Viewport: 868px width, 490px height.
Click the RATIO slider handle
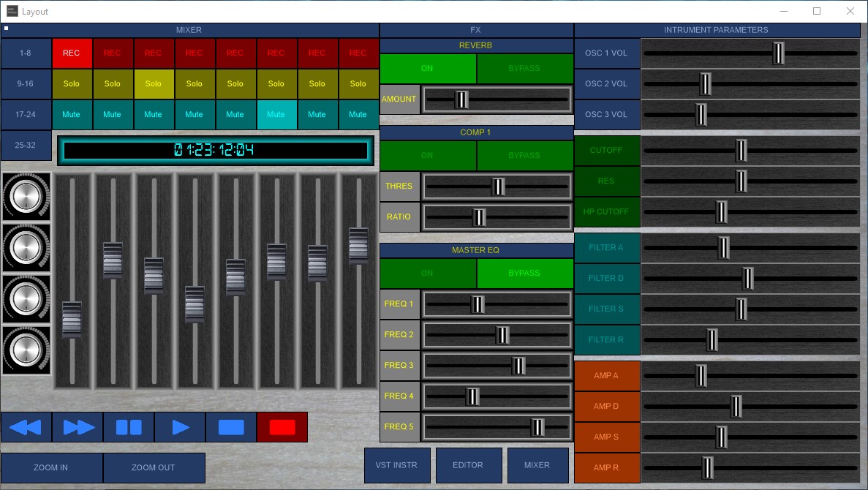coord(480,217)
